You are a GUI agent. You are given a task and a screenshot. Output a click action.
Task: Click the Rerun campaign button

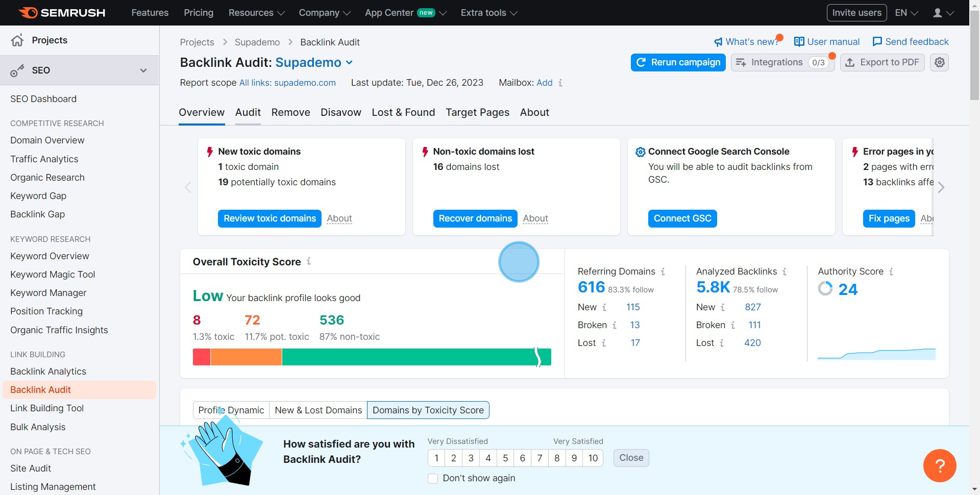click(x=678, y=62)
